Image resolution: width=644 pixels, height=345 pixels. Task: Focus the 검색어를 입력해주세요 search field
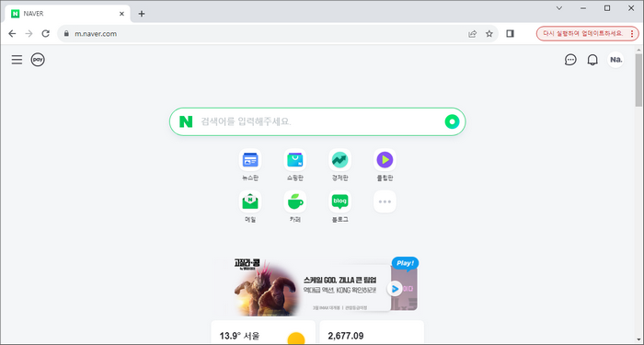[317, 121]
